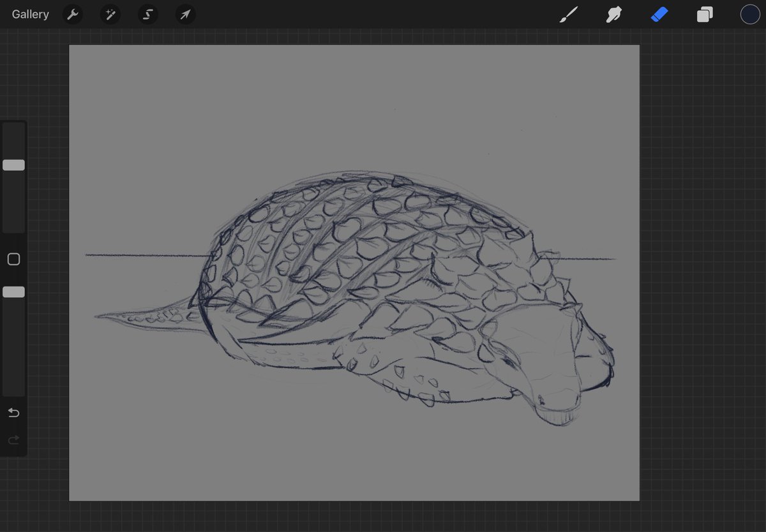Tap the sidebar modify square button

(x=13, y=259)
